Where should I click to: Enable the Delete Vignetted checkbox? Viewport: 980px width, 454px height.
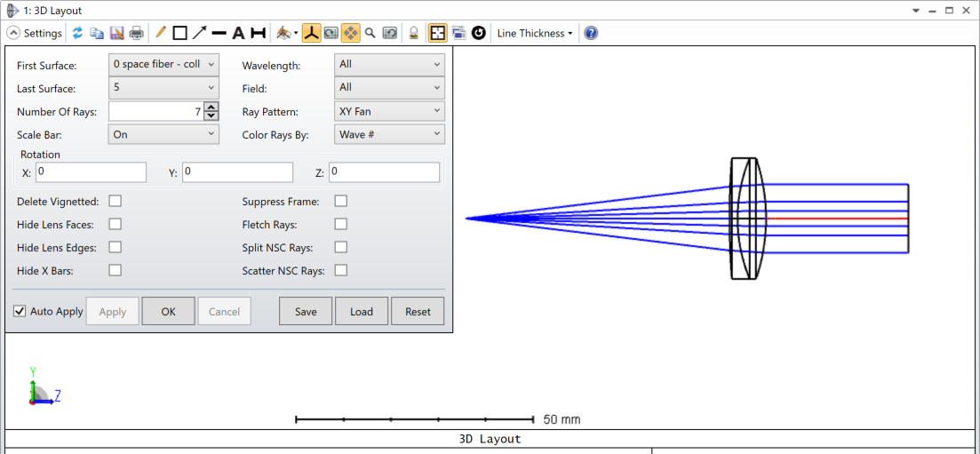[x=115, y=201]
